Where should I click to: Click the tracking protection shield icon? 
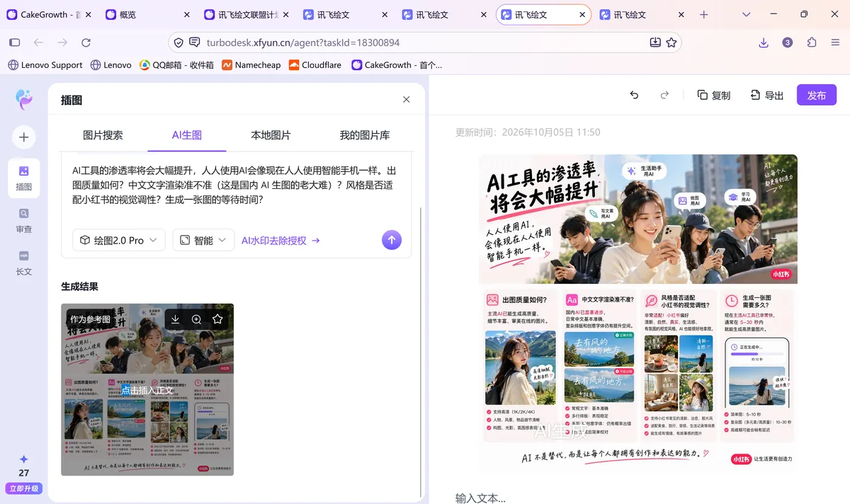coord(178,42)
